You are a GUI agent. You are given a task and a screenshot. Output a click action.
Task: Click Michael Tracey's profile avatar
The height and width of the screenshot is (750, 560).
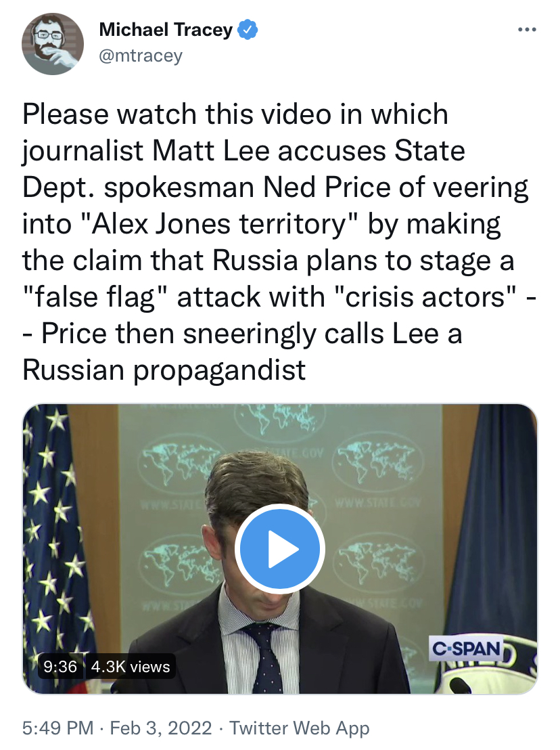click(53, 43)
